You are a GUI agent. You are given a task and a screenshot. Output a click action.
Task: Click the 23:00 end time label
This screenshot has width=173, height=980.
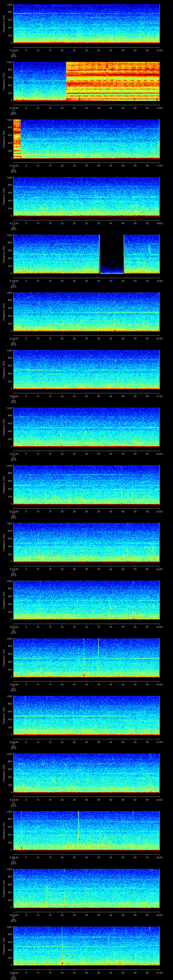pyautogui.click(x=159, y=511)
